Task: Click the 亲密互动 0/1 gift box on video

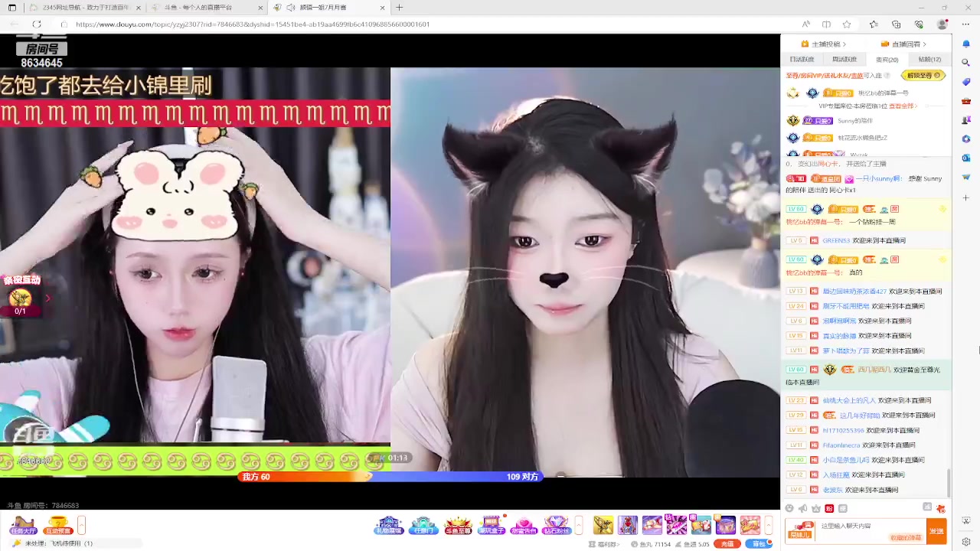Action: coord(20,298)
